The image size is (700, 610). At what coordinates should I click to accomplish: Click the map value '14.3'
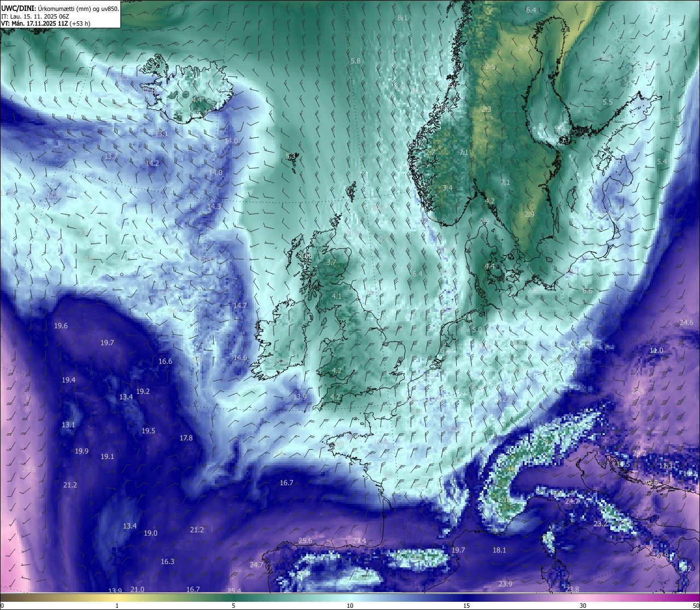[214, 207]
